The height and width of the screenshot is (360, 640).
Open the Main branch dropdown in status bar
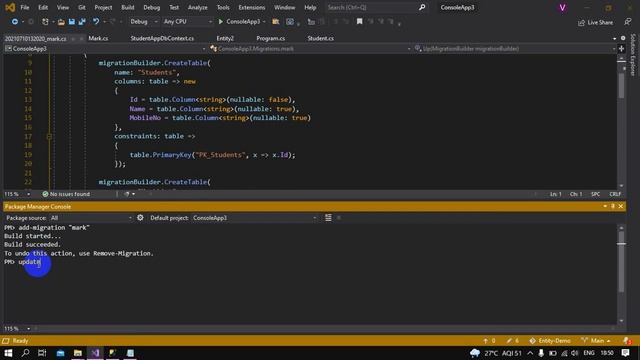pyautogui.click(x=596, y=340)
